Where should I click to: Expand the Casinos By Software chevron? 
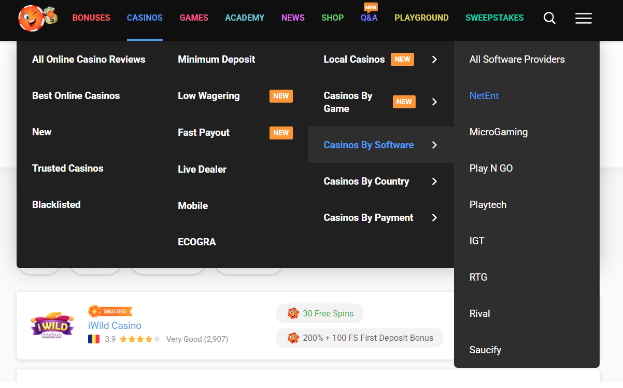point(434,145)
